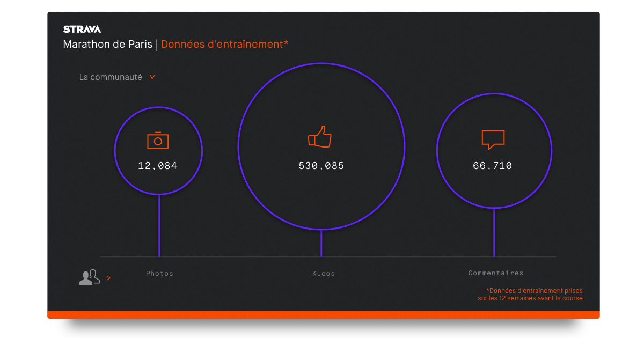Select the 66,710 comments count
The width and height of the screenshot is (644, 338).
click(x=492, y=166)
